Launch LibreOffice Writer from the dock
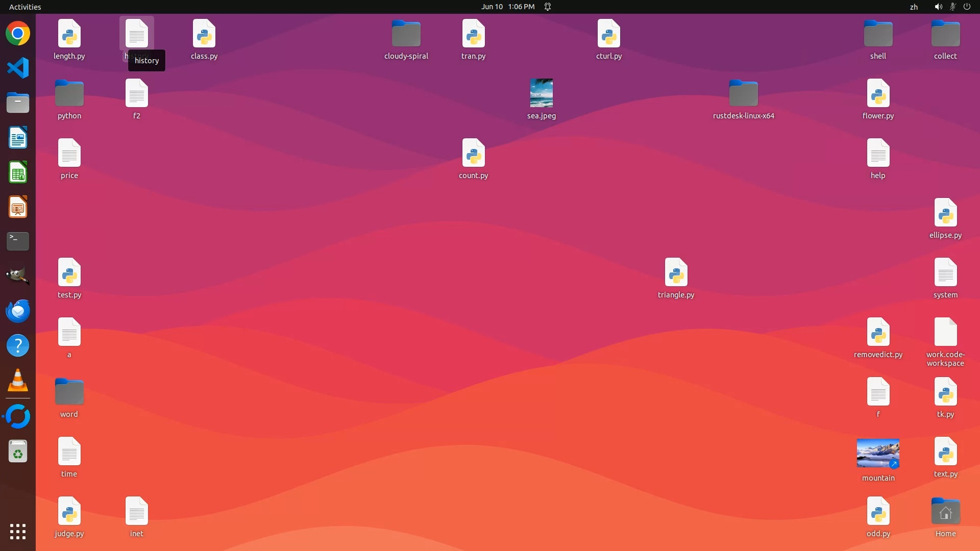 [x=18, y=138]
